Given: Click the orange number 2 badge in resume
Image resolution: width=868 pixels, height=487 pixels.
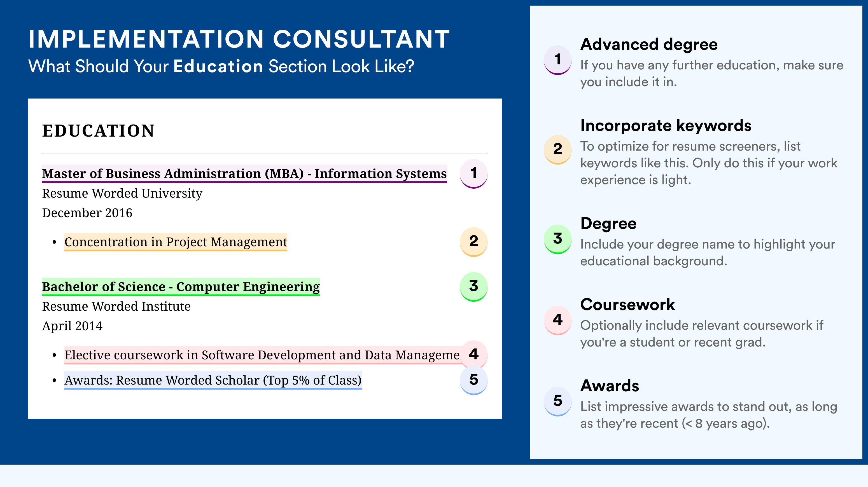Looking at the screenshot, I should [x=473, y=242].
